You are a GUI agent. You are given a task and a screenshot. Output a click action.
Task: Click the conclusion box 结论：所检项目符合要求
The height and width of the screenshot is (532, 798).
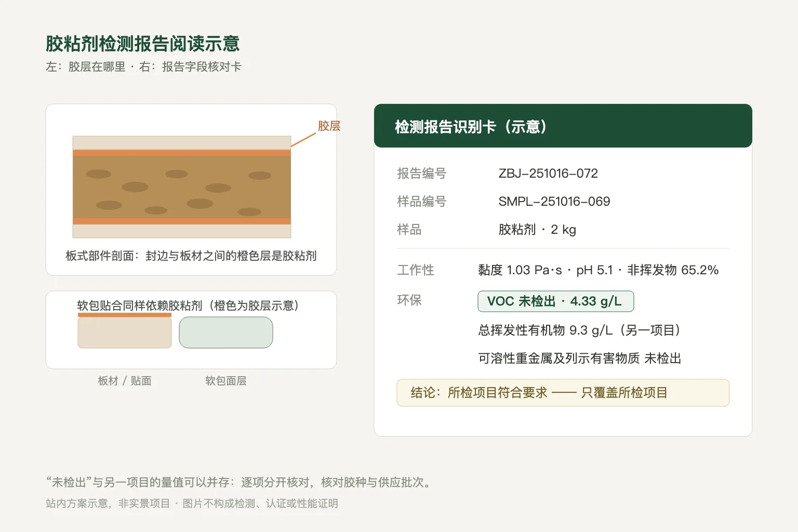[x=563, y=393]
